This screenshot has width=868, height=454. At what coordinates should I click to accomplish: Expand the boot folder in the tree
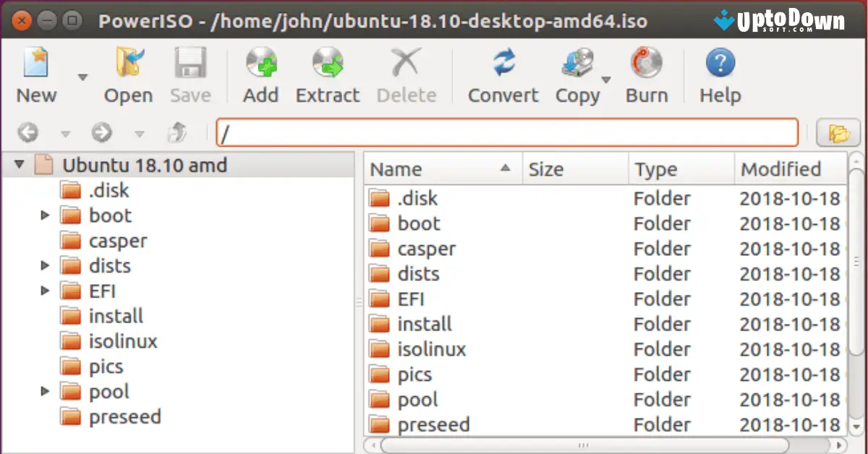45,215
